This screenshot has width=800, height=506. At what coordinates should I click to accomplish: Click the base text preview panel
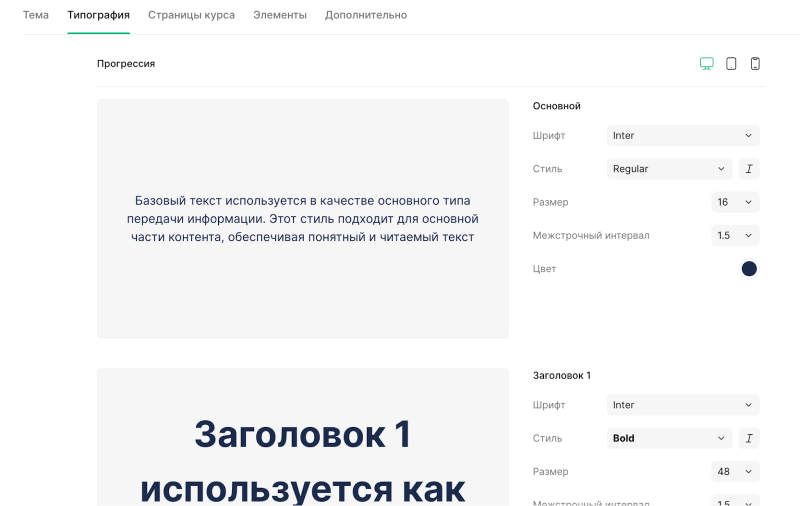[302, 219]
